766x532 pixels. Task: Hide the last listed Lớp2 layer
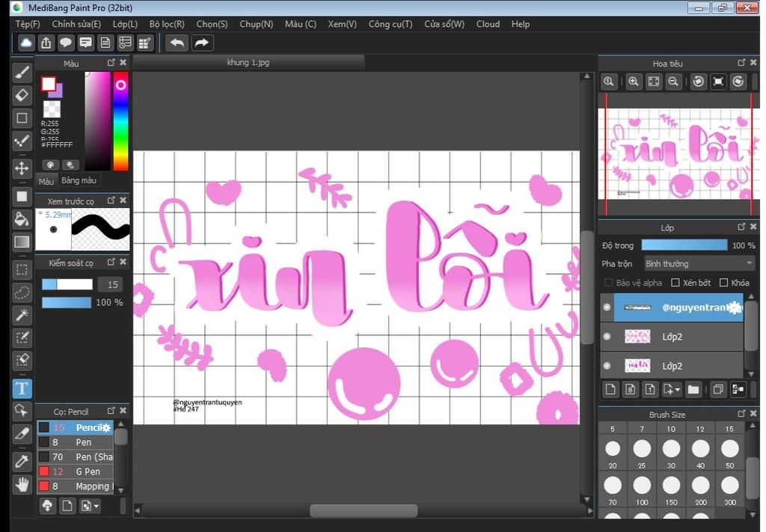(x=607, y=366)
